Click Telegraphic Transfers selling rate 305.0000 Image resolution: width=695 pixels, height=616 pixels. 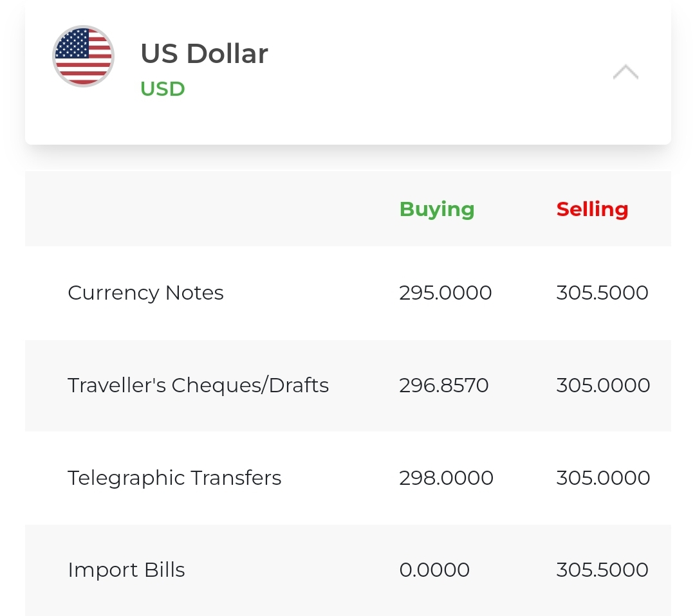point(603,478)
